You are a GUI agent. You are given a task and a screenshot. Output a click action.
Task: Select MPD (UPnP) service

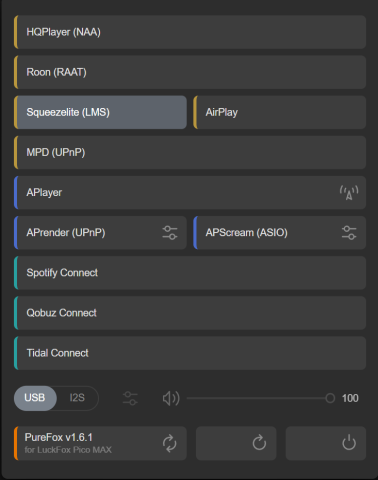click(190, 152)
